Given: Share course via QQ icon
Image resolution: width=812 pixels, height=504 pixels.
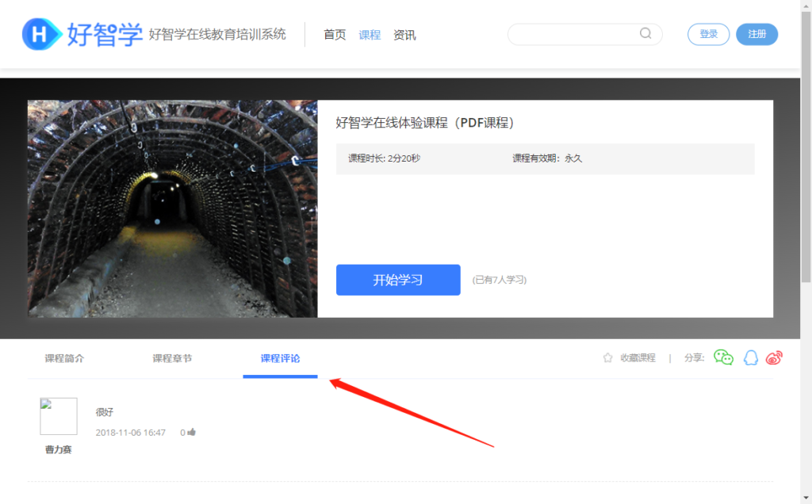Looking at the screenshot, I should pos(751,357).
